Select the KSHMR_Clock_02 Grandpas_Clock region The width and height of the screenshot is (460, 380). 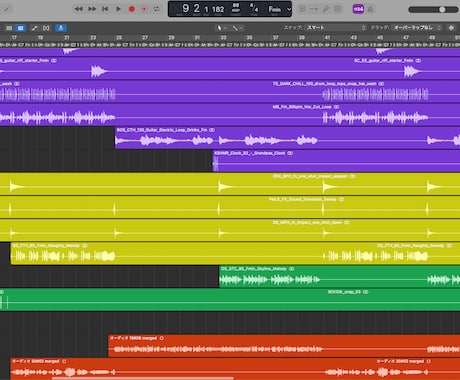(336, 161)
